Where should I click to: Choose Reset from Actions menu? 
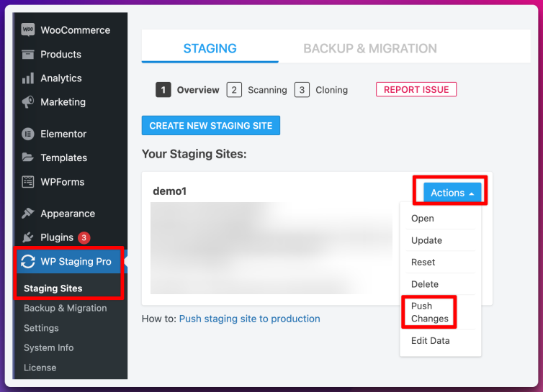click(441, 262)
